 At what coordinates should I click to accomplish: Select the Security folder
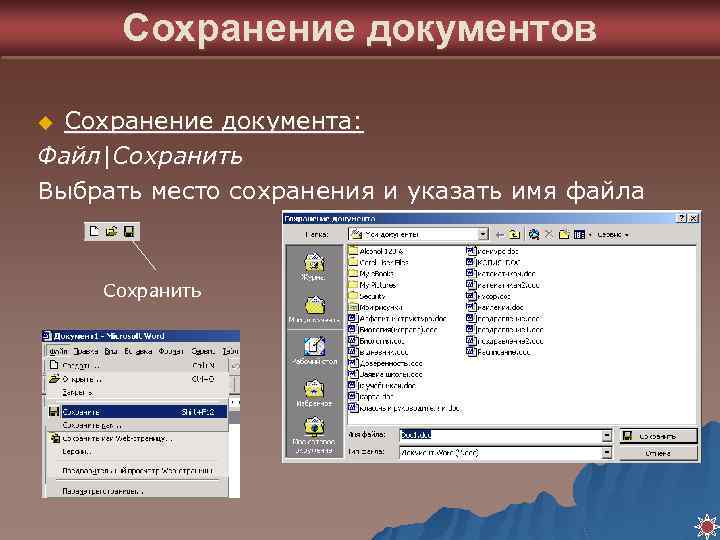coord(367,296)
